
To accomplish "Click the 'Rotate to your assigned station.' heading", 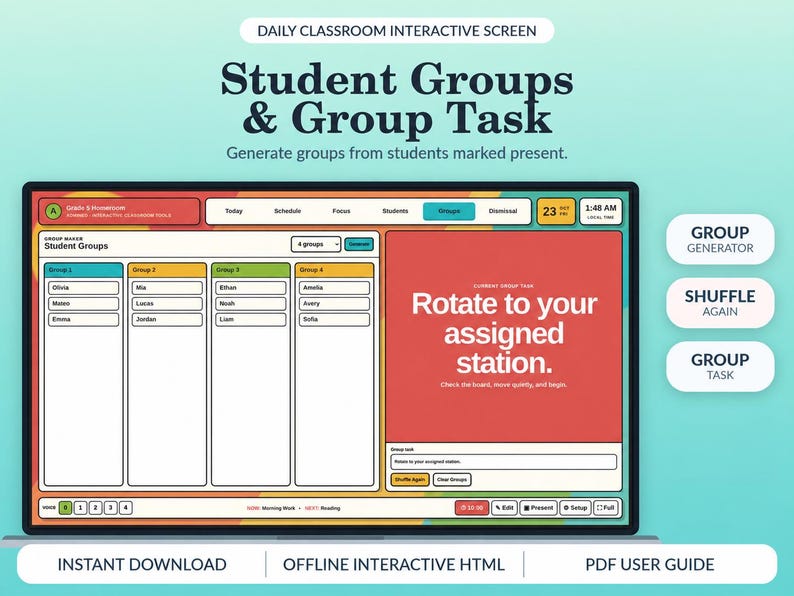I will 504,333.
